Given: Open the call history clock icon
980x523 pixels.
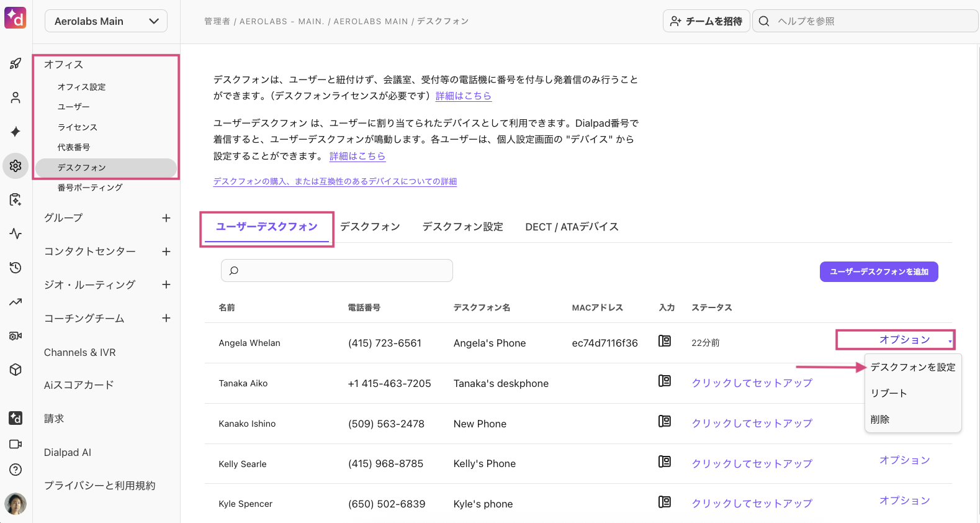Looking at the screenshot, I should [16, 268].
